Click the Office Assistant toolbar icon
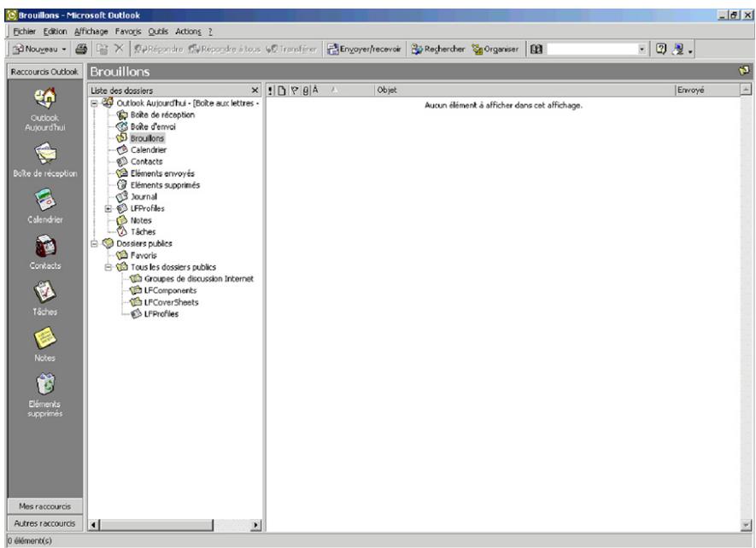 click(x=678, y=49)
